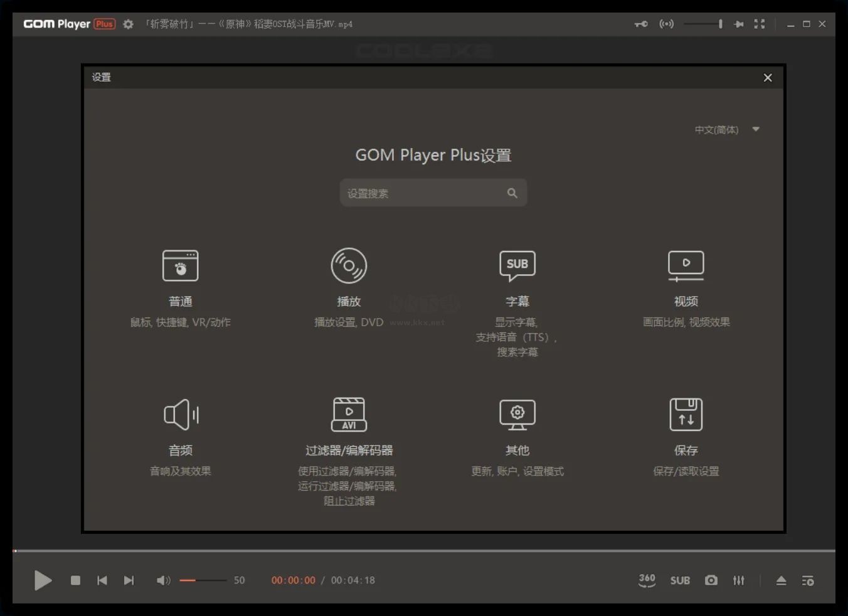This screenshot has width=848, height=616.
Task: Start playback with the play button
Action: pyautogui.click(x=43, y=580)
